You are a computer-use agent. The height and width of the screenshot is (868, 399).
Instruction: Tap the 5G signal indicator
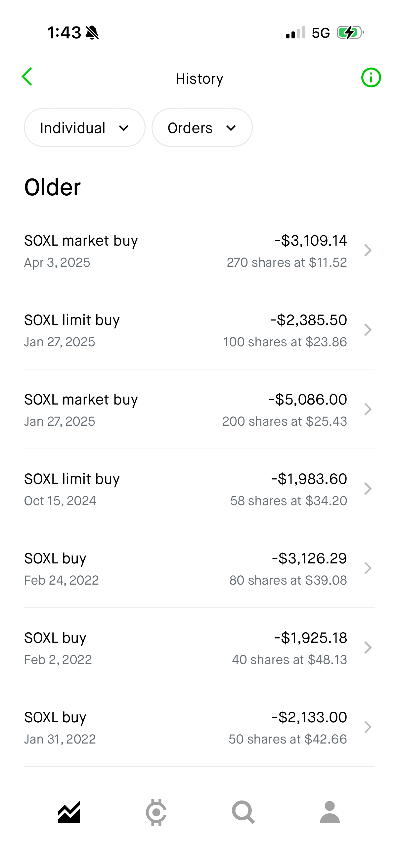(320, 33)
